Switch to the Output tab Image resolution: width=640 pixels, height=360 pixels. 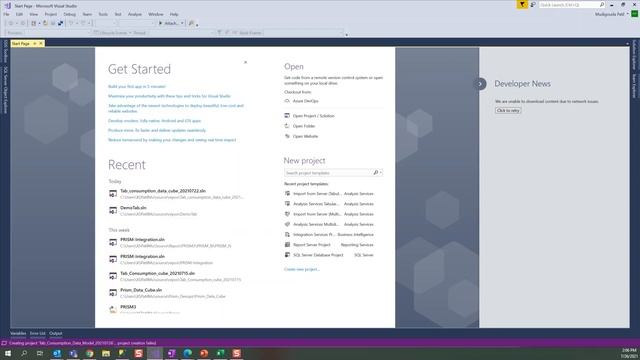tap(56, 333)
